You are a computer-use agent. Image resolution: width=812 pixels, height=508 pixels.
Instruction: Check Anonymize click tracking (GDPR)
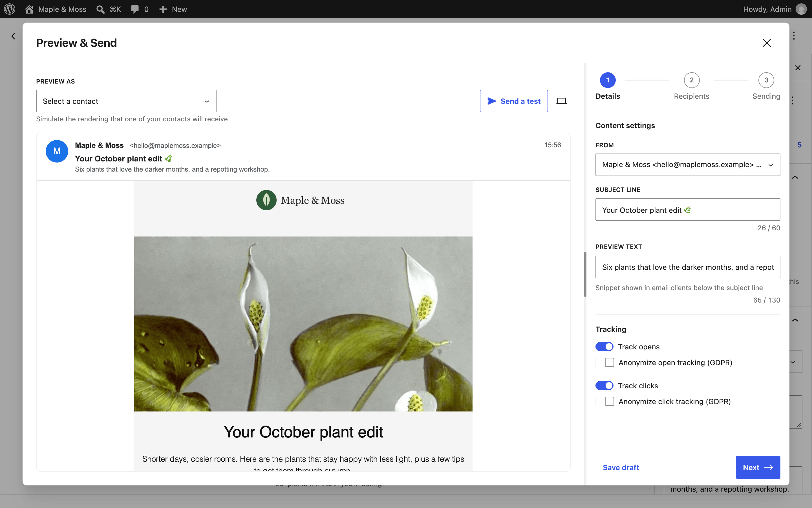point(609,402)
